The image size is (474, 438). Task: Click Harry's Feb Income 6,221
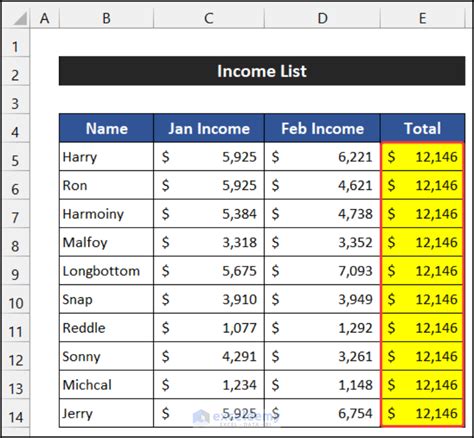322,157
